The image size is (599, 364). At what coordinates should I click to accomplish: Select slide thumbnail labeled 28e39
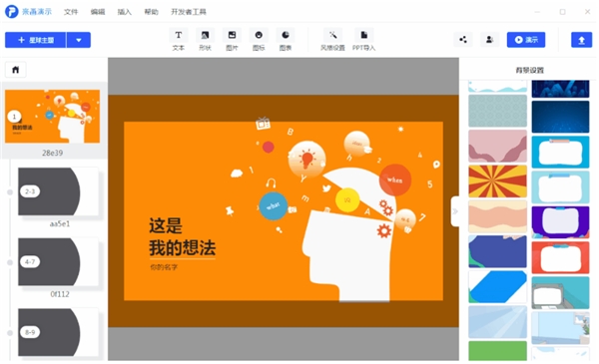pos(52,117)
